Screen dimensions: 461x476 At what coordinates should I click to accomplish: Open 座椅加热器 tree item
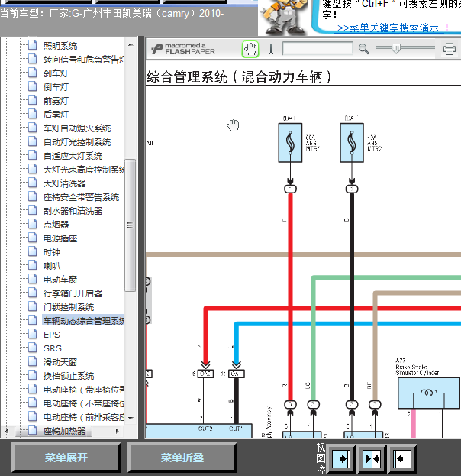pos(64,431)
